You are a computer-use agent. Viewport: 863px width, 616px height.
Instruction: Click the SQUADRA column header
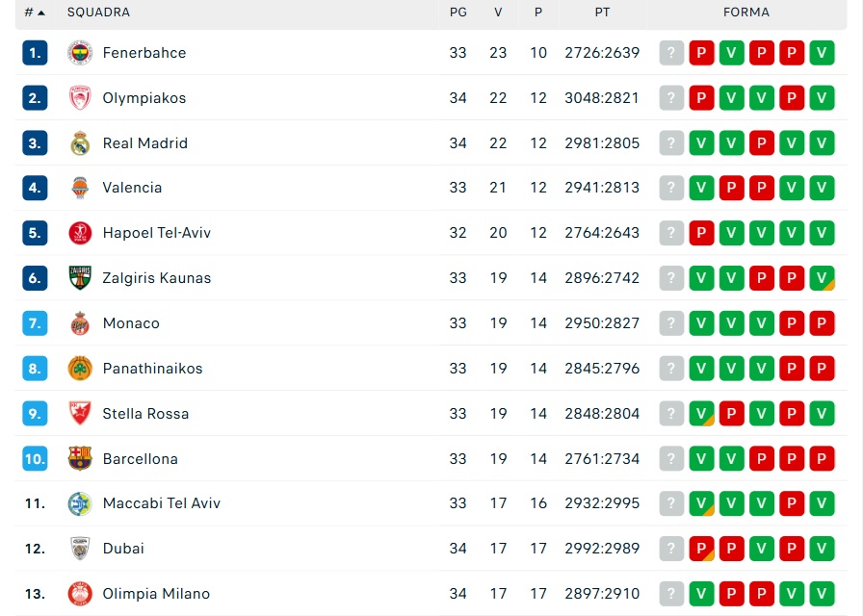coord(98,13)
